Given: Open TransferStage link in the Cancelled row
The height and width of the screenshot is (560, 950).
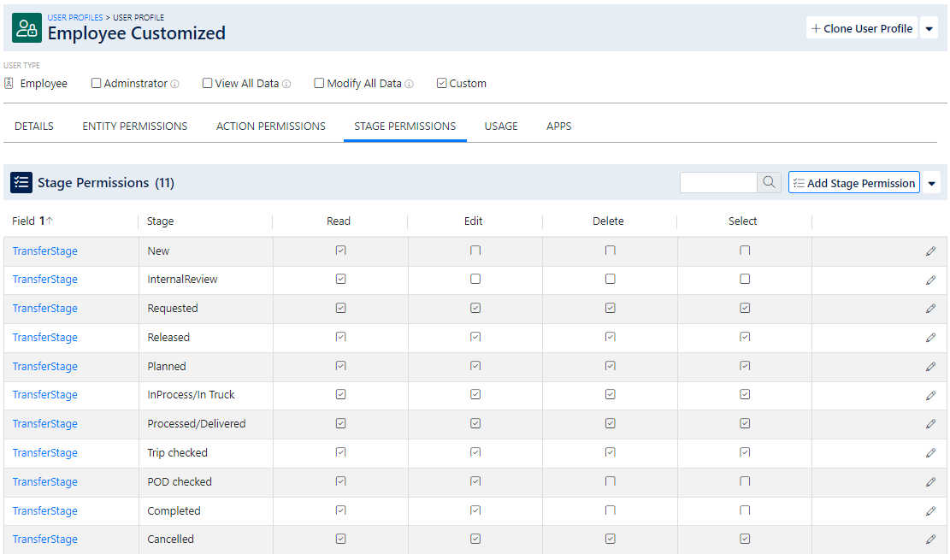Looking at the screenshot, I should pyautogui.click(x=44, y=539).
